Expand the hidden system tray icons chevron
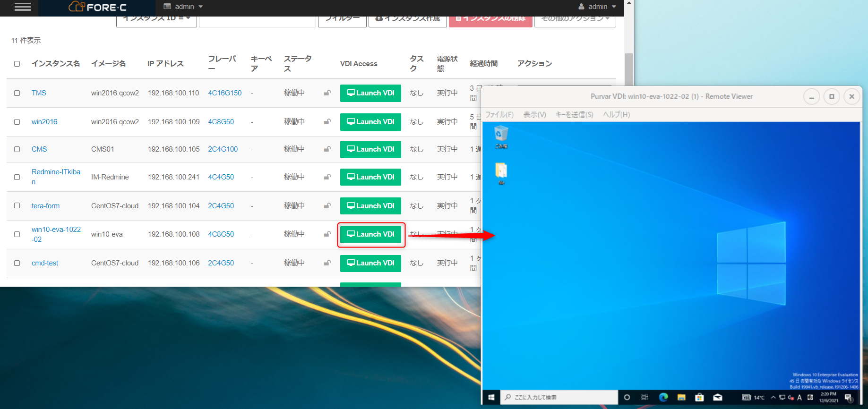The height and width of the screenshot is (409, 868). 773,397
